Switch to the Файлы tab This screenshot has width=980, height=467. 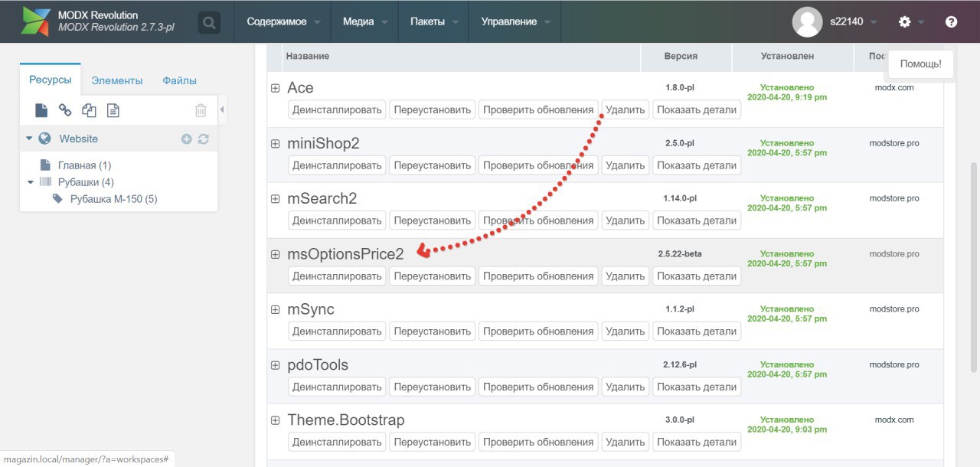pos(179,80)
